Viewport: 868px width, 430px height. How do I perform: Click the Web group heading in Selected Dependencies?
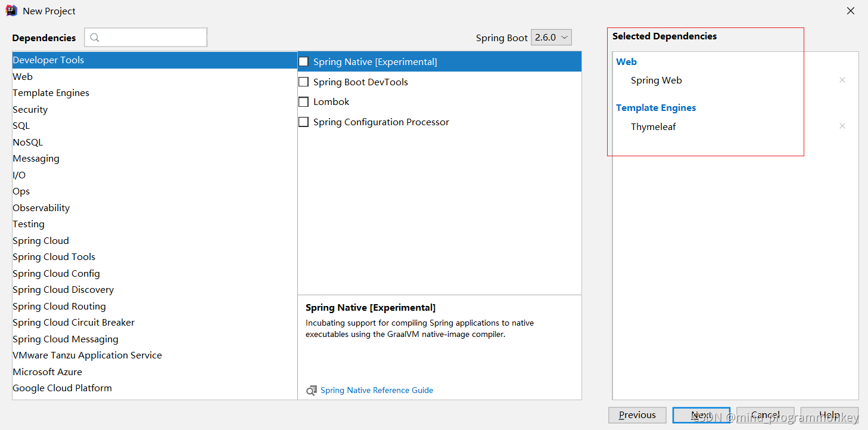pos(627,62)
